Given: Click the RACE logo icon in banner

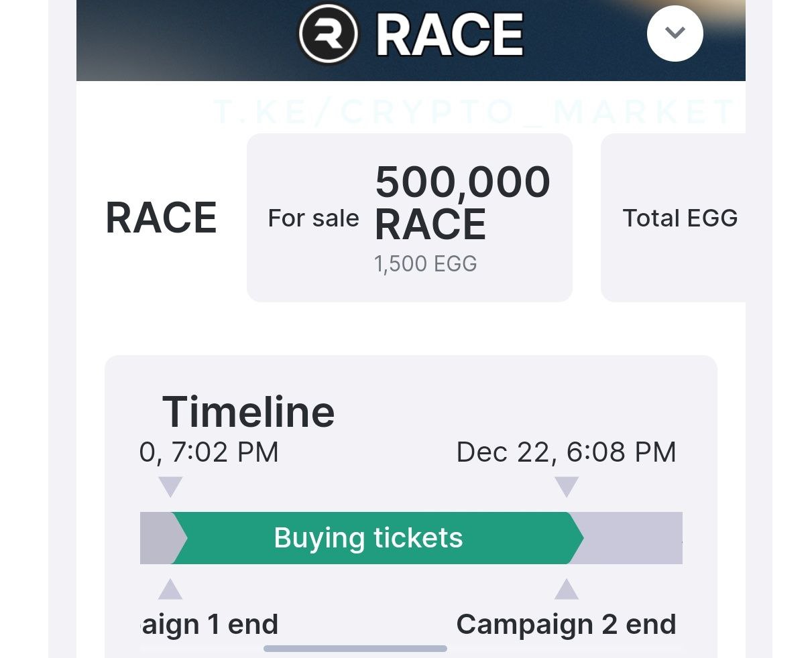Looking at the screenshot, I should click(x=329, y=34).
